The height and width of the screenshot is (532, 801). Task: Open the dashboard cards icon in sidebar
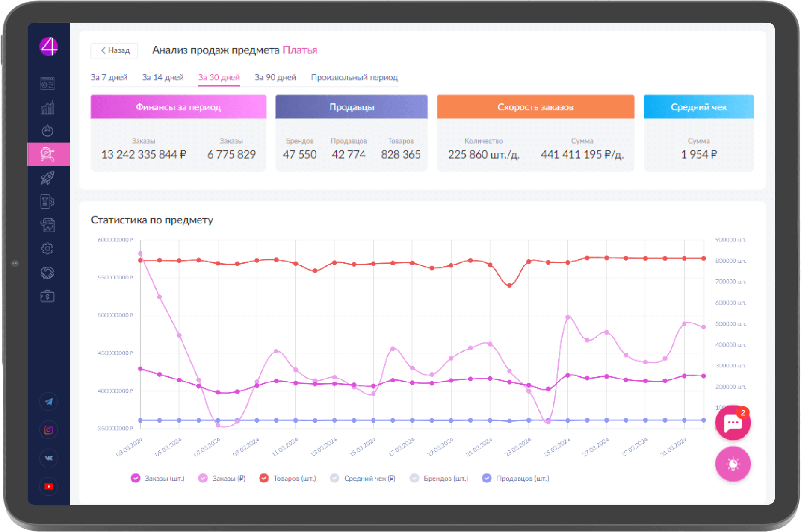47,83
